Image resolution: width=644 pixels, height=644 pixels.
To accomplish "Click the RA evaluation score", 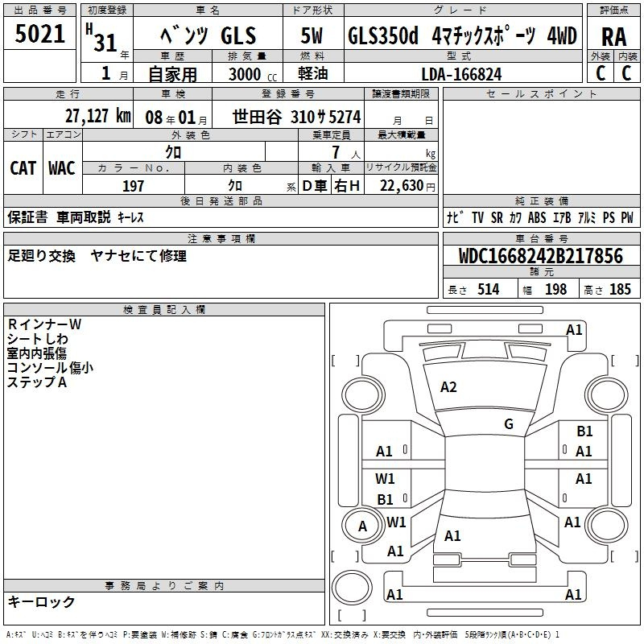I will (614, 37).
